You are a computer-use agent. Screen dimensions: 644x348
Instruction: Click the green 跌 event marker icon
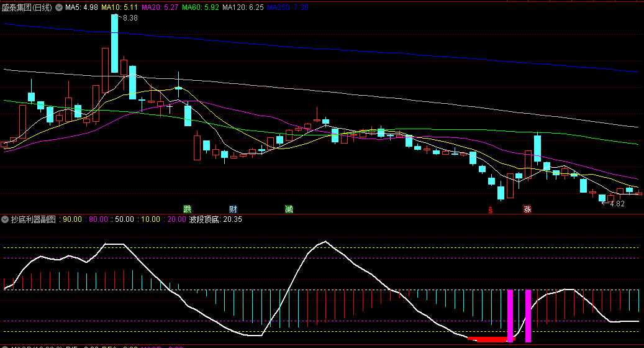point(186,208)
